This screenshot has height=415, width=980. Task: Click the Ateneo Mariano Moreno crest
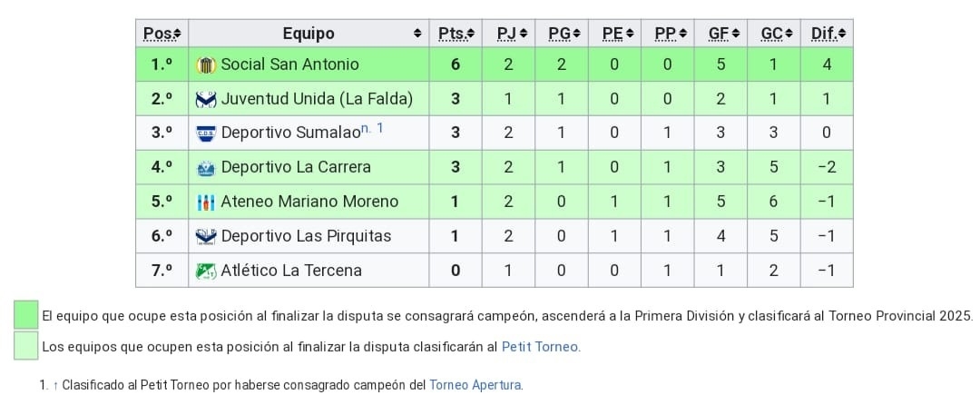click(x=206, y=203)
